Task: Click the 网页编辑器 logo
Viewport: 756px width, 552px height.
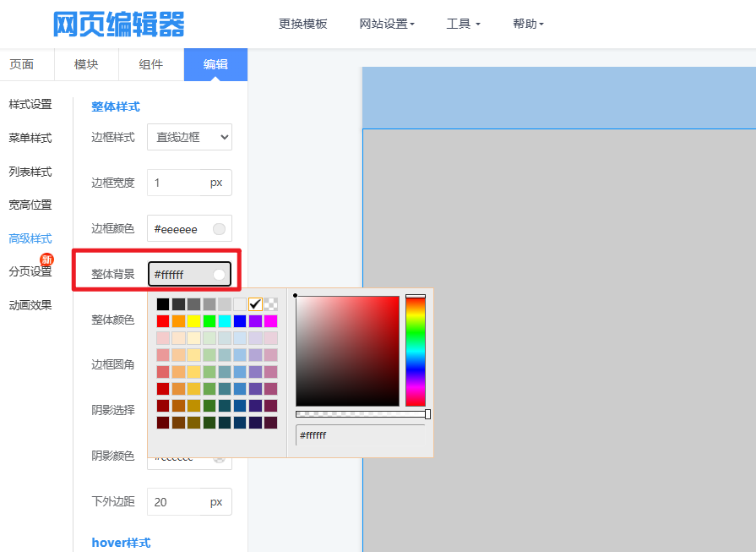Action: coord(118,25)
